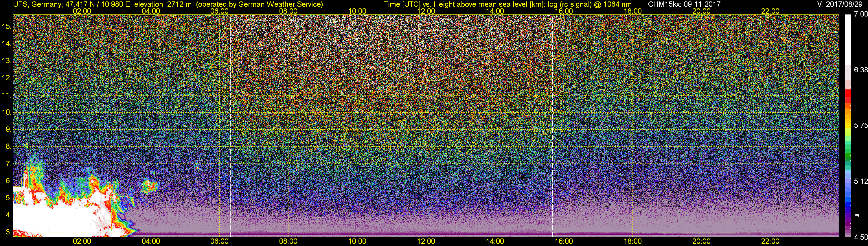The image size is (868, 246).
Task: Click 18:00 on the bottom time axis
Action: pyautogui.click(x=632, y=241)
